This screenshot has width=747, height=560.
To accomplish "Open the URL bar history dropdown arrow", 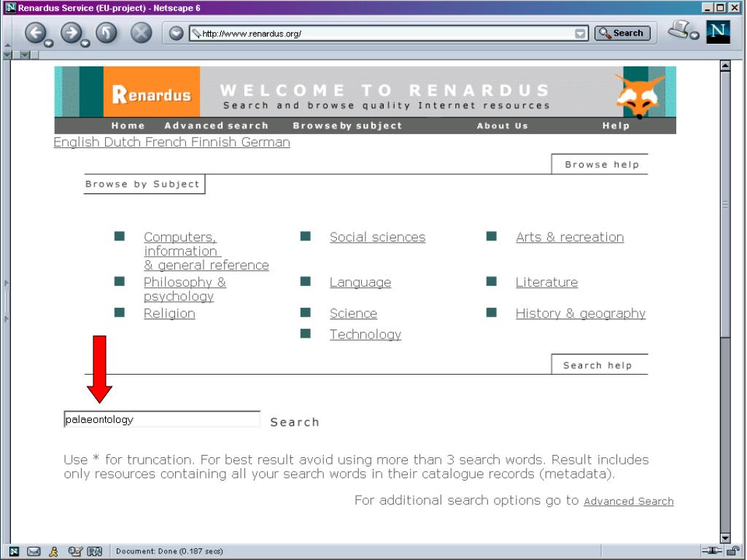I will pyautogui.click(x=580, y=34).
